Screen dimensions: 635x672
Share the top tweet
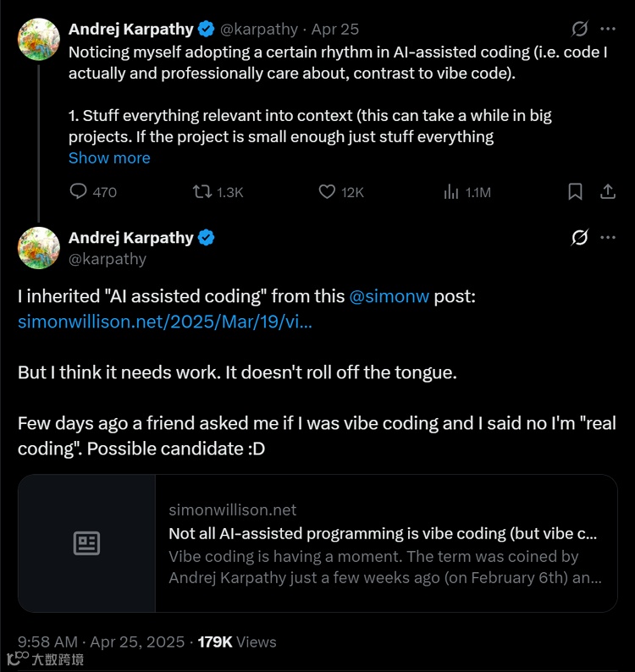coord(607,192)
